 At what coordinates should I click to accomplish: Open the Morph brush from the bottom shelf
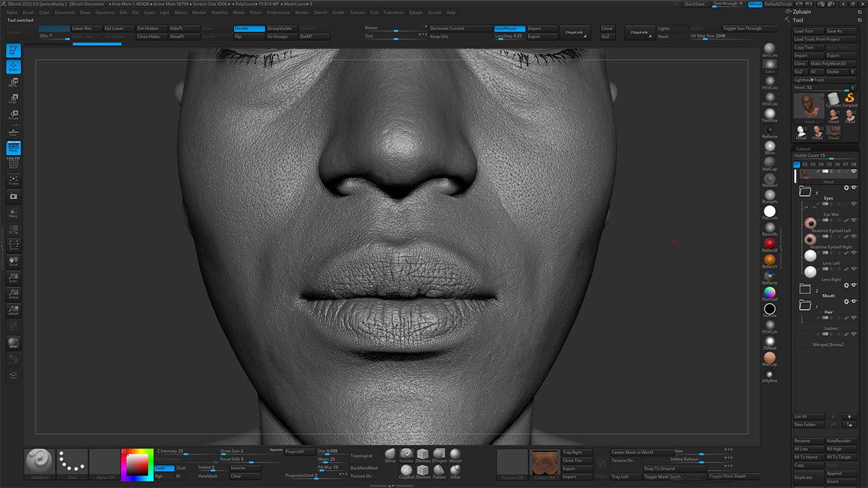coord(455,453)
